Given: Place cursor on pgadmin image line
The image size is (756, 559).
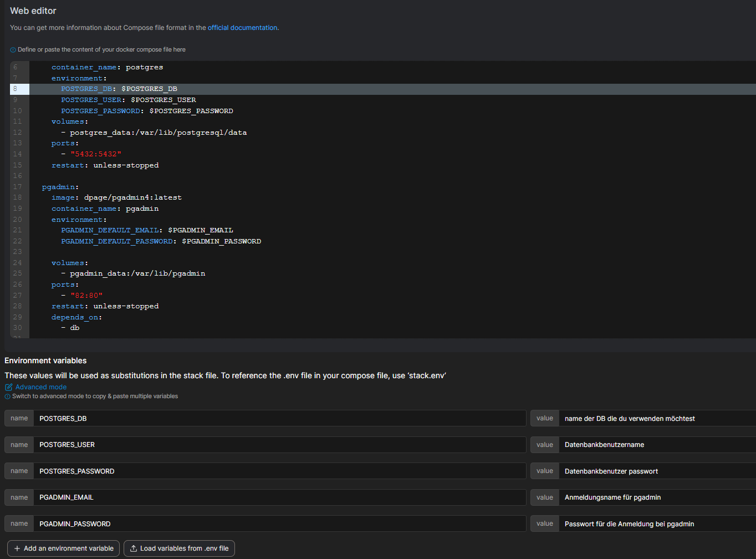Looking at the screenshot, I should pos(132,197).
